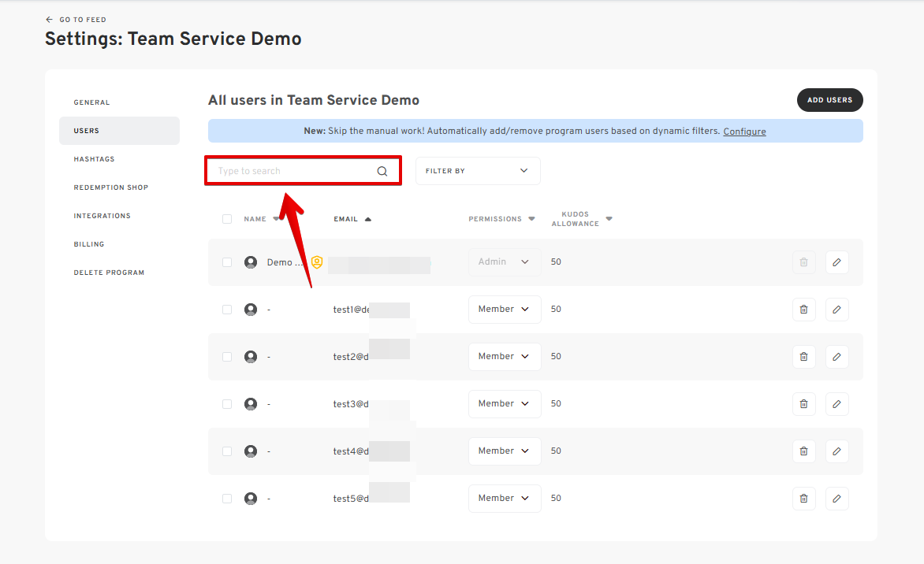This screenshot has width=924, height=564.
Task: Open the Hashtags settings section
Action: 94,159
